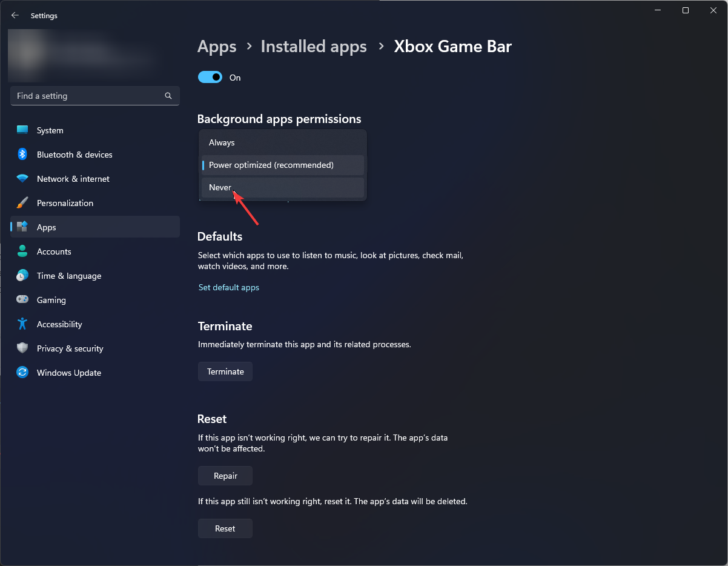
Task: Click Apps in the breadcrumb
Action: pos(217,47)
